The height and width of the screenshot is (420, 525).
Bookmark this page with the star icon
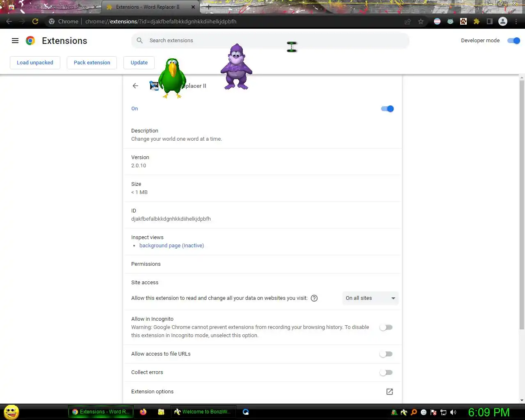[x=421, y=21]
